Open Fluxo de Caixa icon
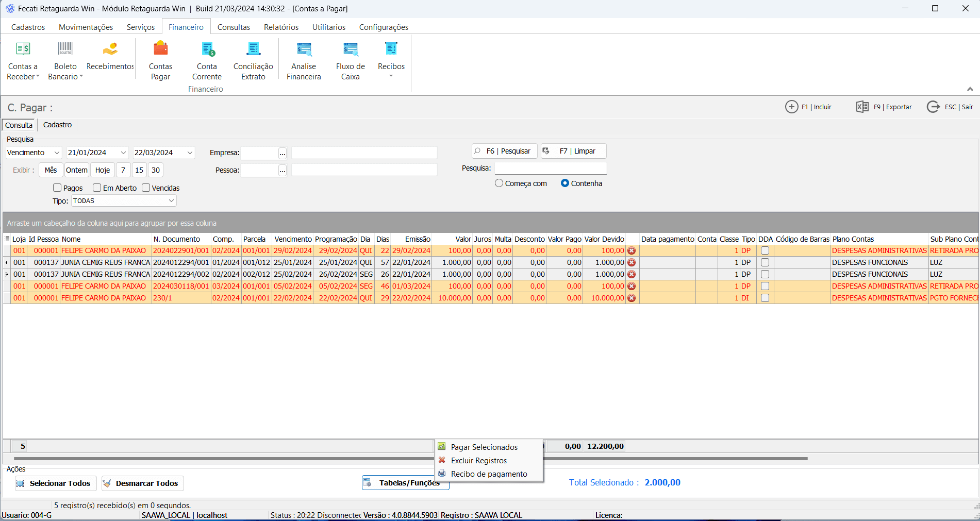The height and width of the screenshot is (521, 980). 350,49
